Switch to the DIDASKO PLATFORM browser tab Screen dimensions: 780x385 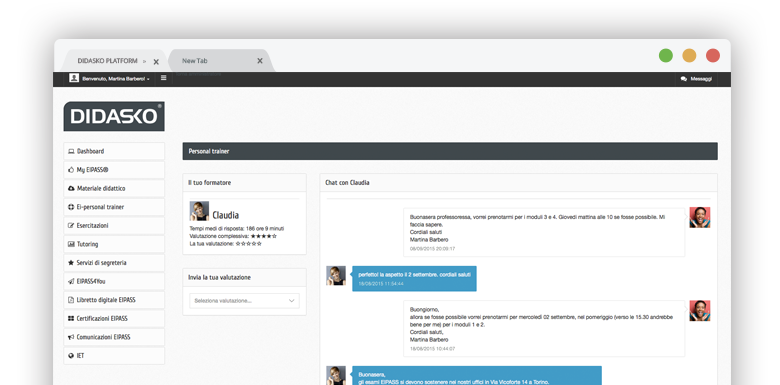click(x=107, y=61)
